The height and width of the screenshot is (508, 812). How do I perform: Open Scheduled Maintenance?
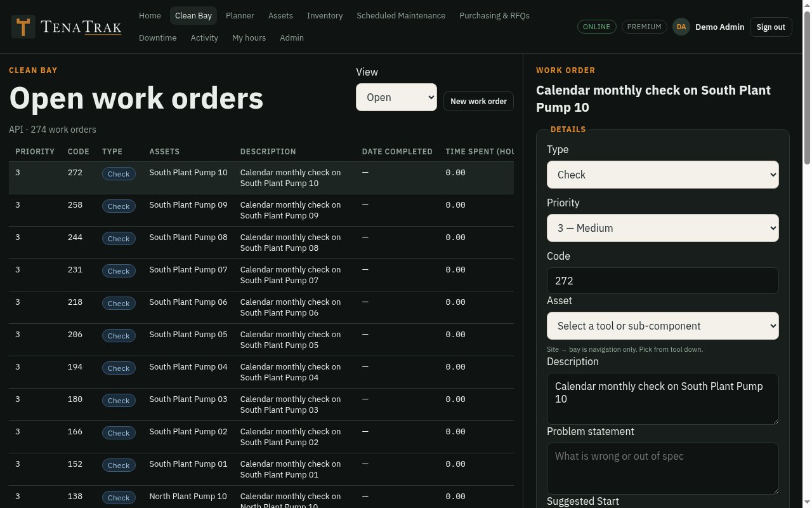(401, 16)
